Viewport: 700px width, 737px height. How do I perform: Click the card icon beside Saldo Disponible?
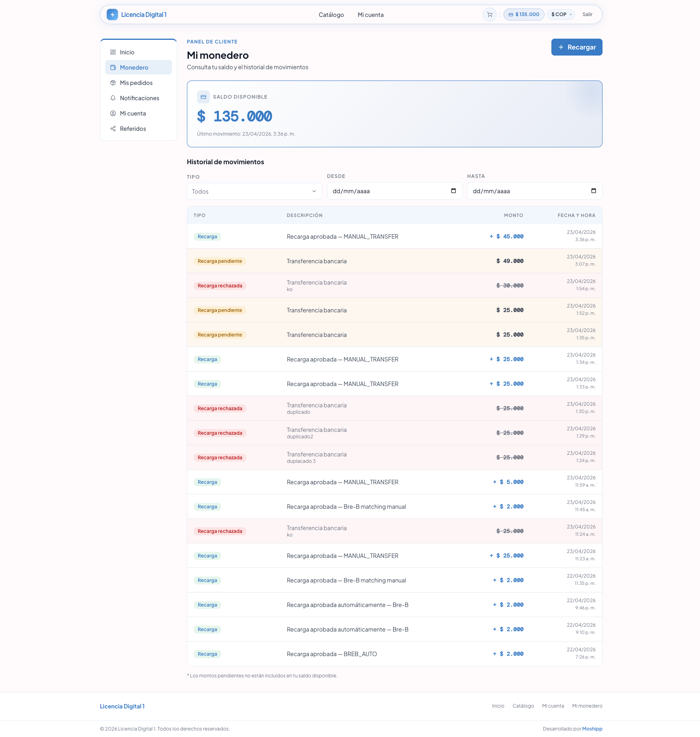(203, 97)
